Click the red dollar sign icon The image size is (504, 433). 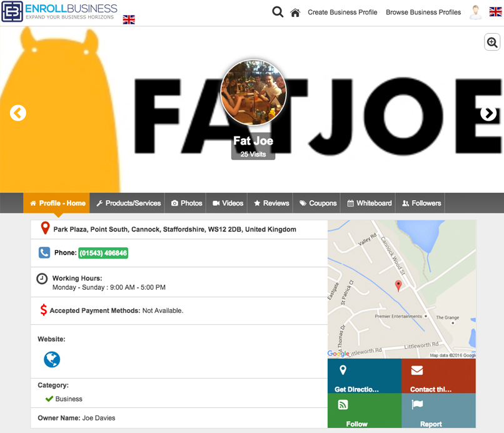point(43,310)
